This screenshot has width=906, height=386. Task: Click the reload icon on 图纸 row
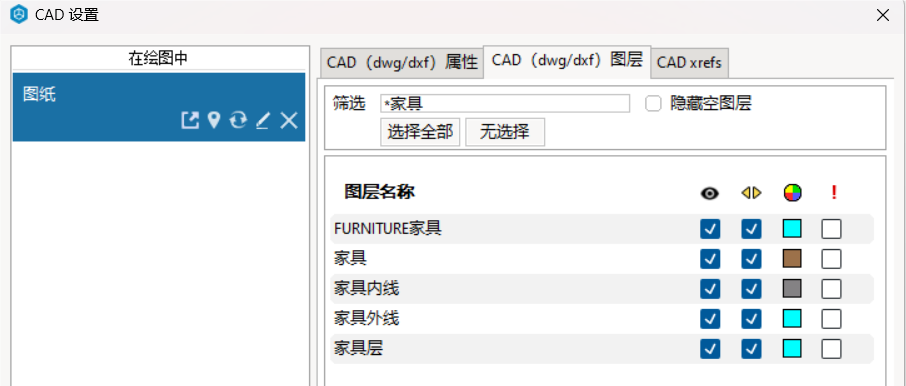point(238,121)
